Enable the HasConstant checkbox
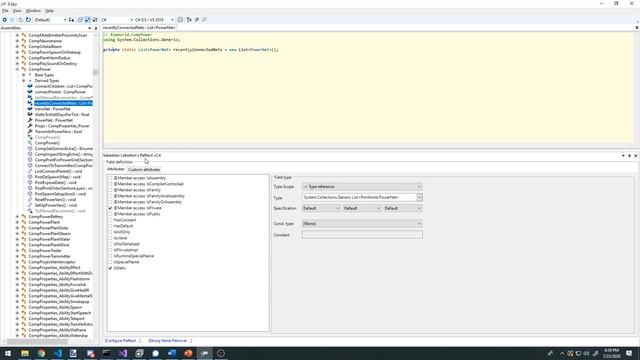Image resolution: width=640 pixels, height=360 pixels. tap(110, 220)
